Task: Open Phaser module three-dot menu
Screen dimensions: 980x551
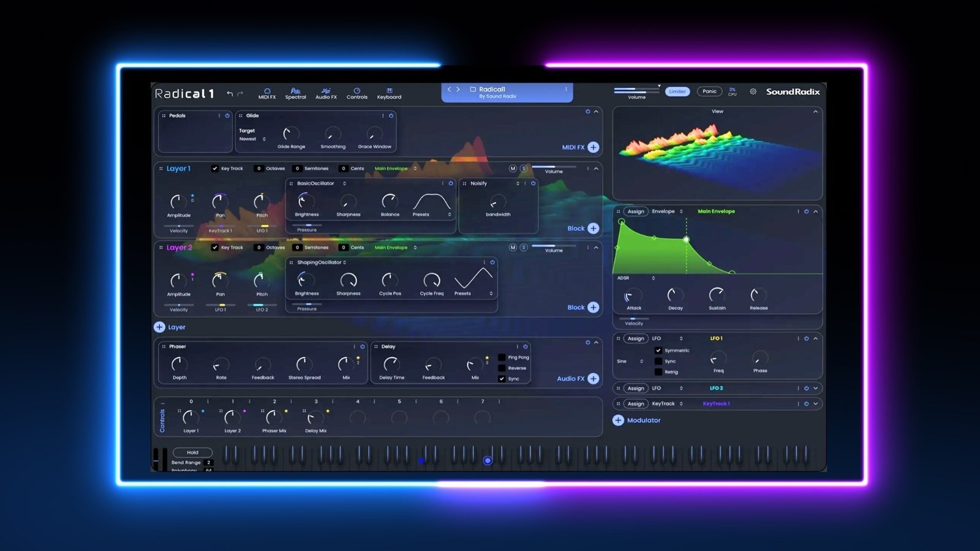Action: 354,347
